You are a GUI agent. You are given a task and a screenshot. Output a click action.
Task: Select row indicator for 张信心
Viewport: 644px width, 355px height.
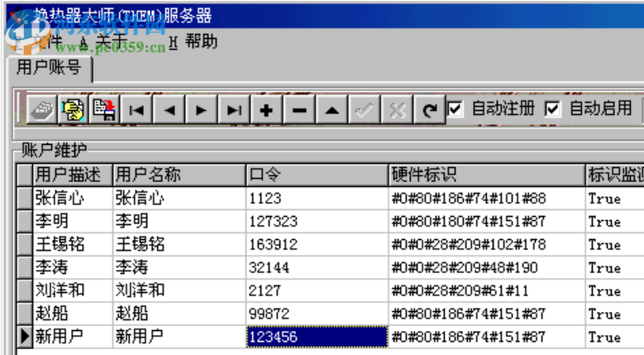click(25, 199)
